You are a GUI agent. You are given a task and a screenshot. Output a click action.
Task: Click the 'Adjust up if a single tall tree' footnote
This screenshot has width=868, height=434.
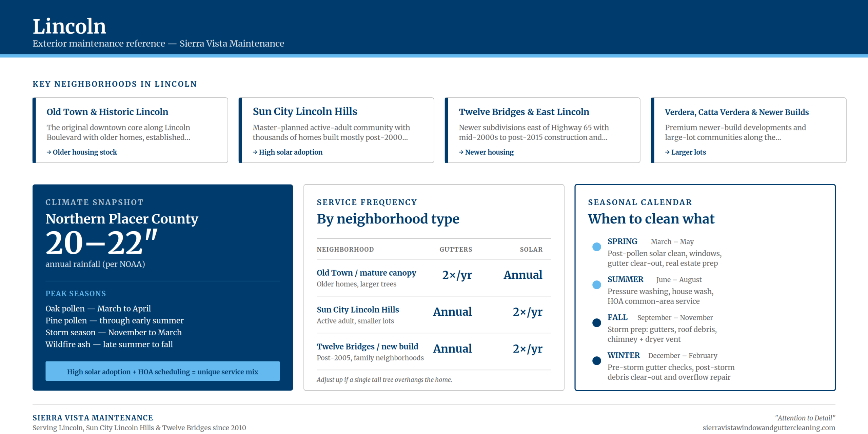click(x=384, y=380)
